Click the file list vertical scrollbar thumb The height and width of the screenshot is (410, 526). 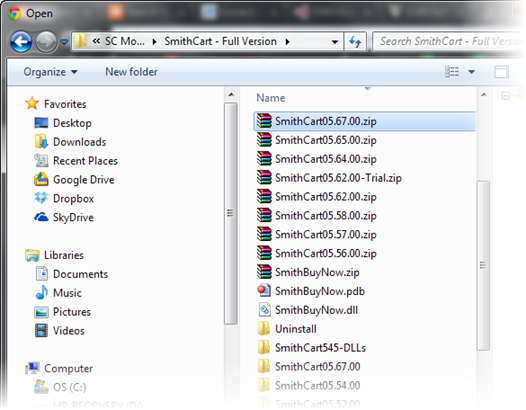[483, 265]
